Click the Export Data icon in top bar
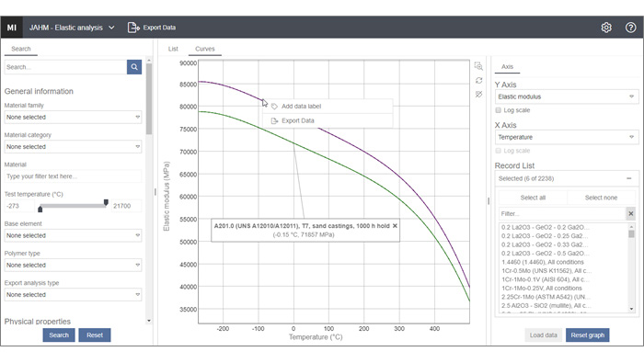Screen dimensions: 644x363 pos(133,28)
